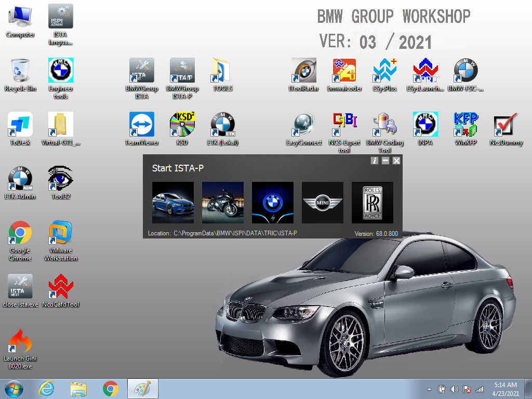Select the BMW i electric logo tile
This screenshot has width=532, height=399.
(x=272, y=202)
